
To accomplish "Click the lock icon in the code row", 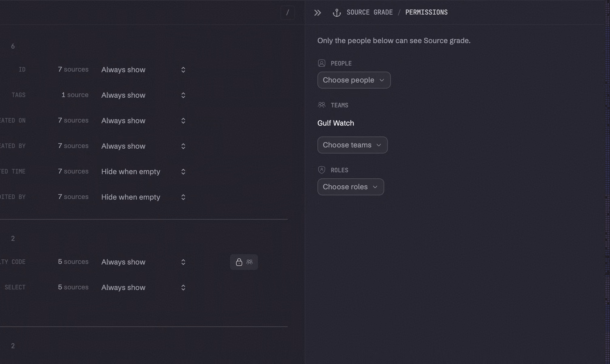I will [239, 262].
